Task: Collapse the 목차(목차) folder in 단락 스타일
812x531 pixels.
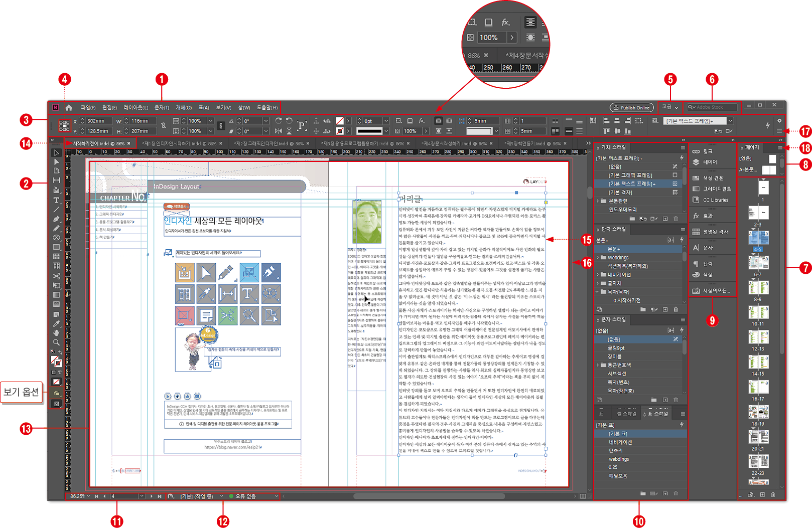Action: 598,292
